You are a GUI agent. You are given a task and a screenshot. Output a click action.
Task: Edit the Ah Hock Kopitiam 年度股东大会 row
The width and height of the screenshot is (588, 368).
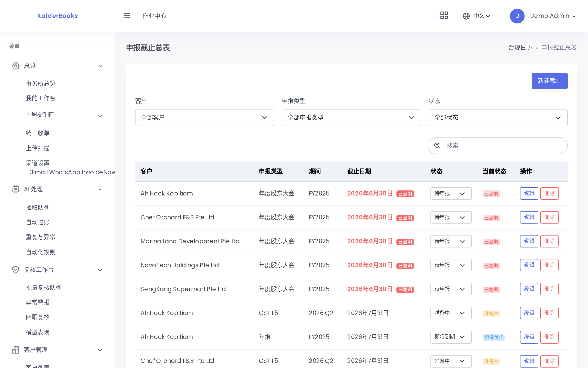[x=529, y=193]
